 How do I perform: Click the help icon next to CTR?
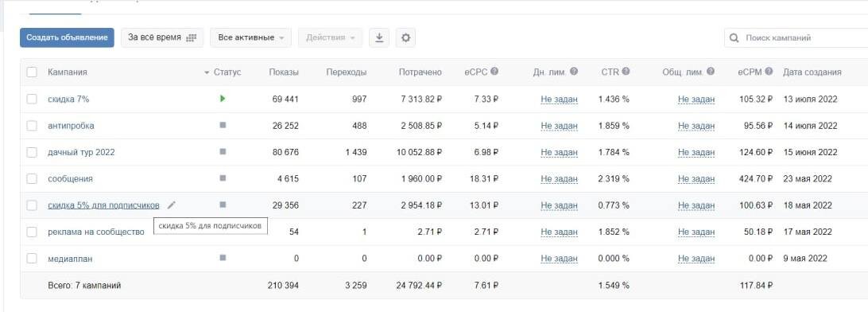626,72
